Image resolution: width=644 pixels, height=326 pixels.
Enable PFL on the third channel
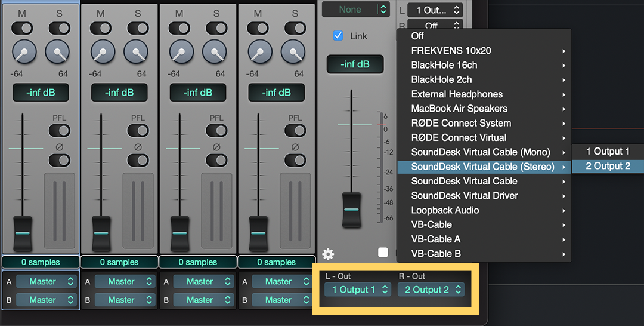(216, 131)
